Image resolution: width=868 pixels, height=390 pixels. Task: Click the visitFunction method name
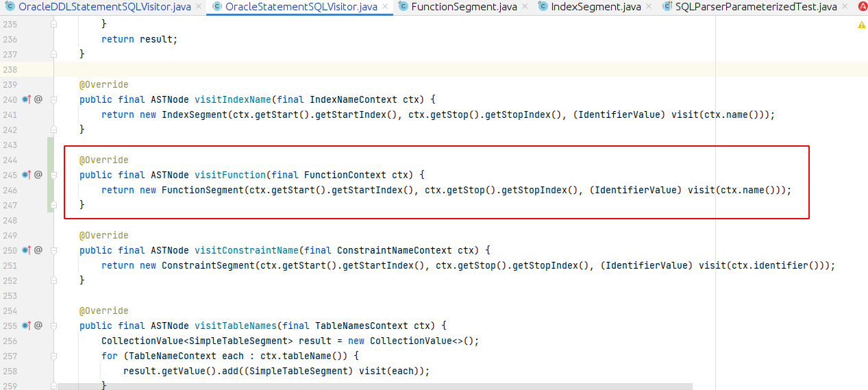pos(230,175)
